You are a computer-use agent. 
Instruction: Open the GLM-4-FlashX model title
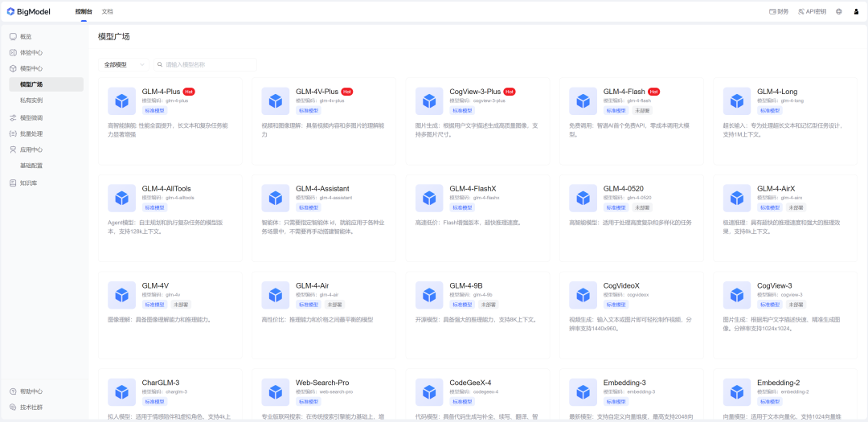click(474, 189)
